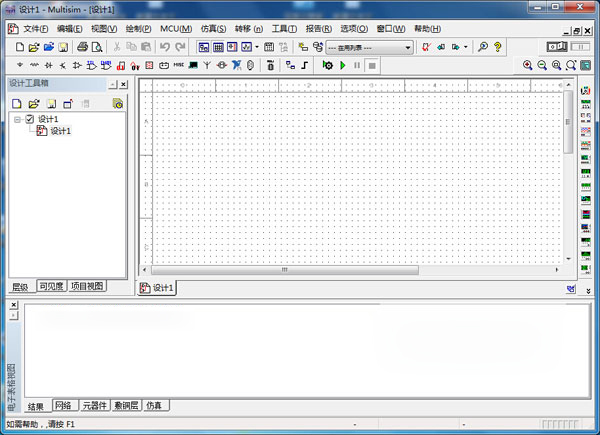The height and width of the screenshot is (435, 600).
Task: Click the vertical scrollbar thumb beside canvas
Action: [x=568, y=122]
